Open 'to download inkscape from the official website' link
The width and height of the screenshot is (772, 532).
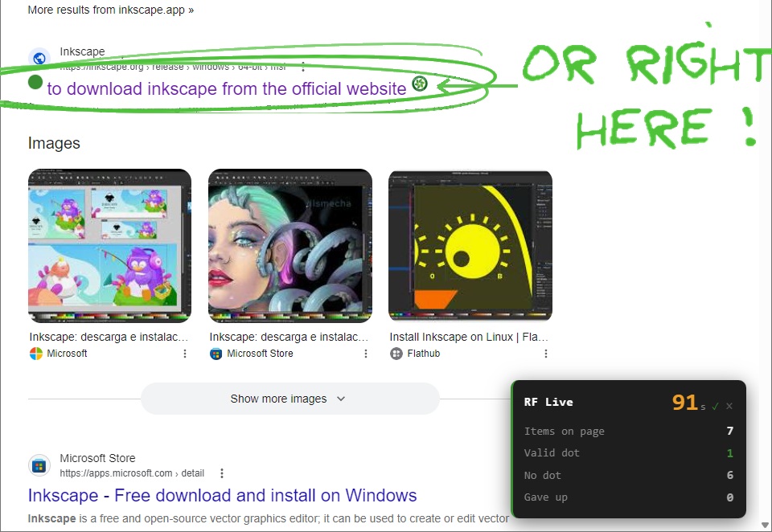click(227, 88)
